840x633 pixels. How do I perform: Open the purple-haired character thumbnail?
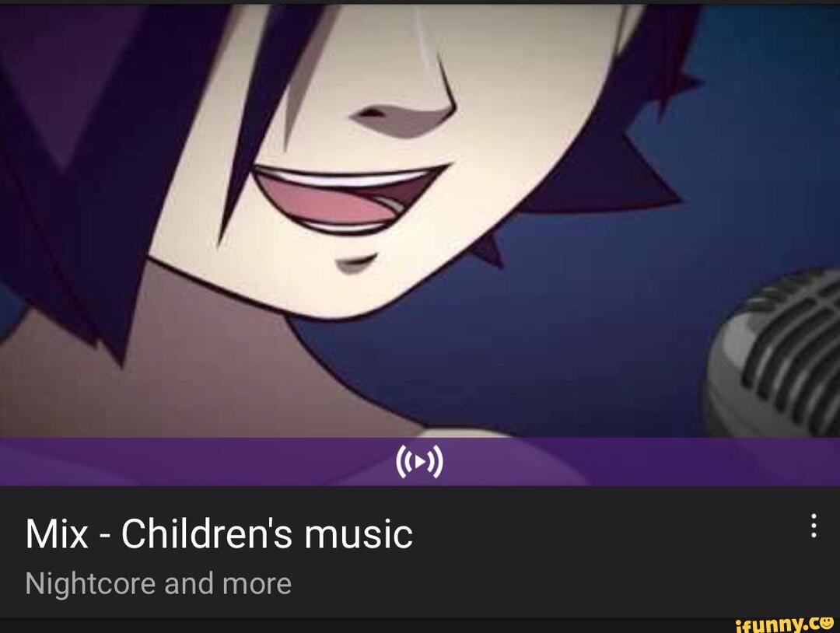pos(420,243)
